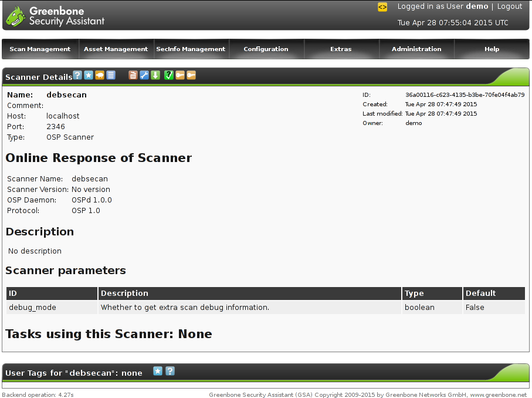Click the 'User Tags for "debsecan": none' title
The image size is (532, 398).
74,373
